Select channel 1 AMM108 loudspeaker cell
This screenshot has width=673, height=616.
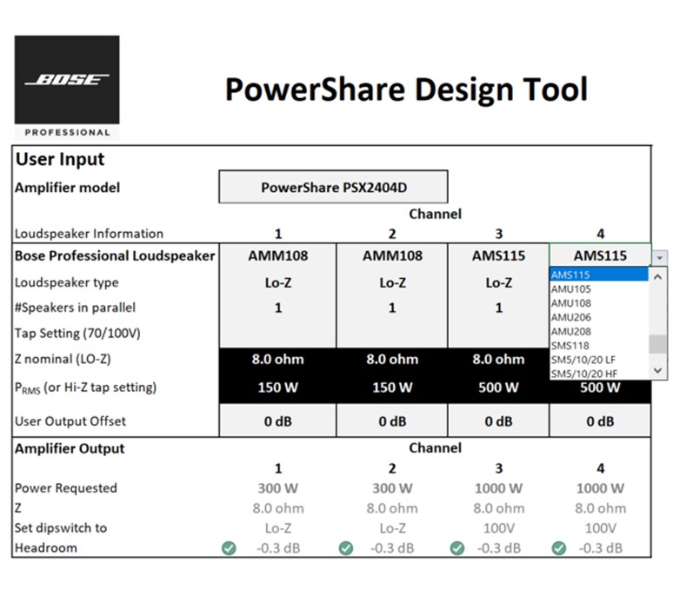click(277, 256)
